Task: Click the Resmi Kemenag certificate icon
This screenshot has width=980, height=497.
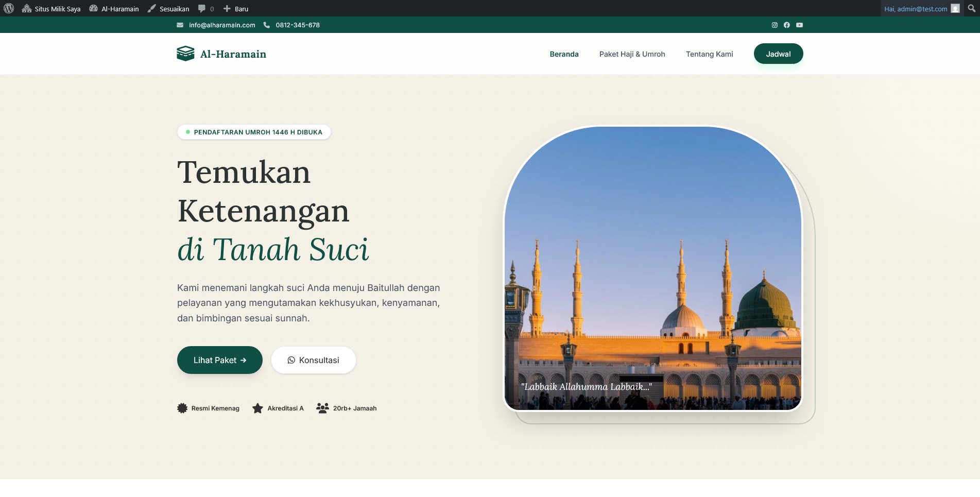Action: 182,408
